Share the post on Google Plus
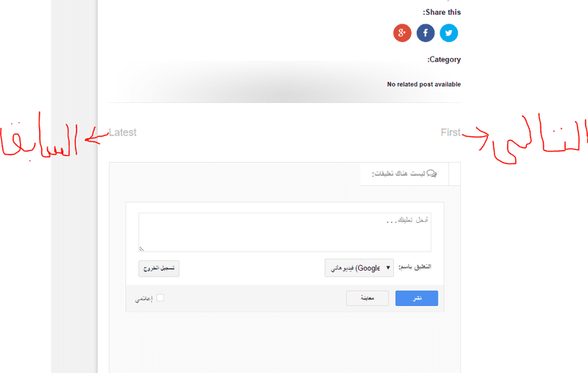588x373 pixels. click(402, 33)
